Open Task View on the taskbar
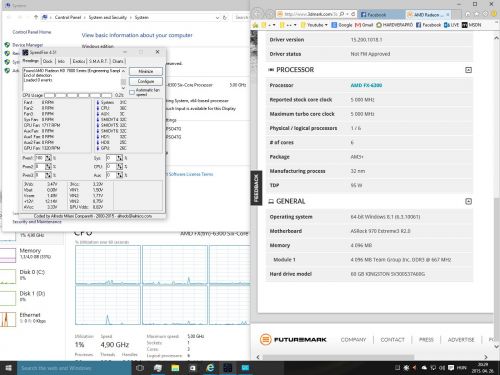The image size is (500, 375). pyautogui.click(x=140, y=368)
